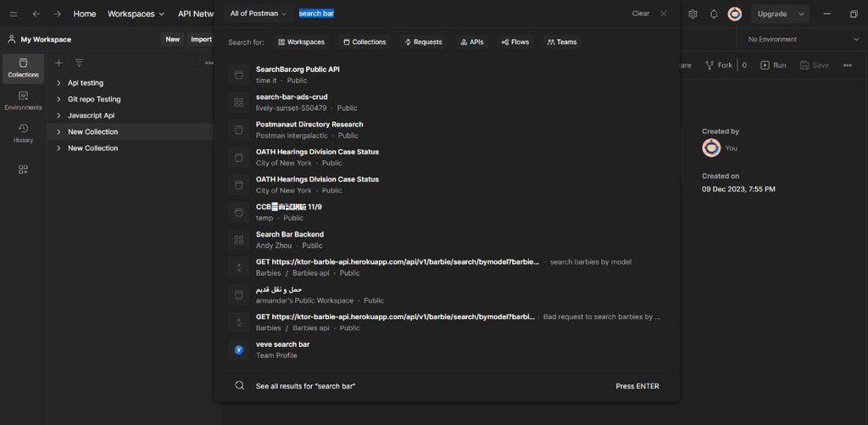Open 'search barbies by model' GET request

pyautogui.click(x=448, y=267)
